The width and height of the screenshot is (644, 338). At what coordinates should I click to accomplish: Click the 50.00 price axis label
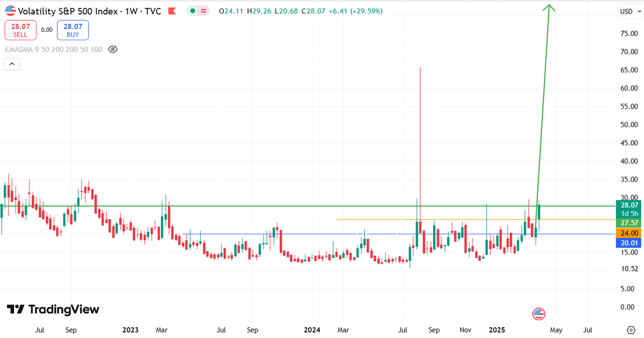tap(629, 124)
